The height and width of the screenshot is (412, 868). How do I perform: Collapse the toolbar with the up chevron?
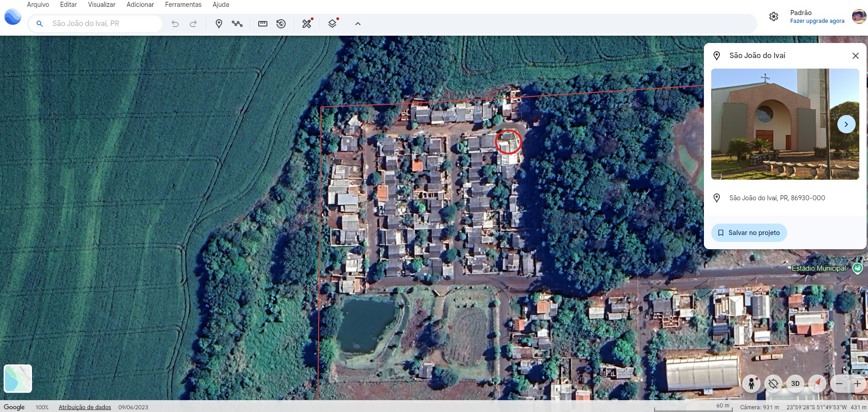[x=358, y=24]
